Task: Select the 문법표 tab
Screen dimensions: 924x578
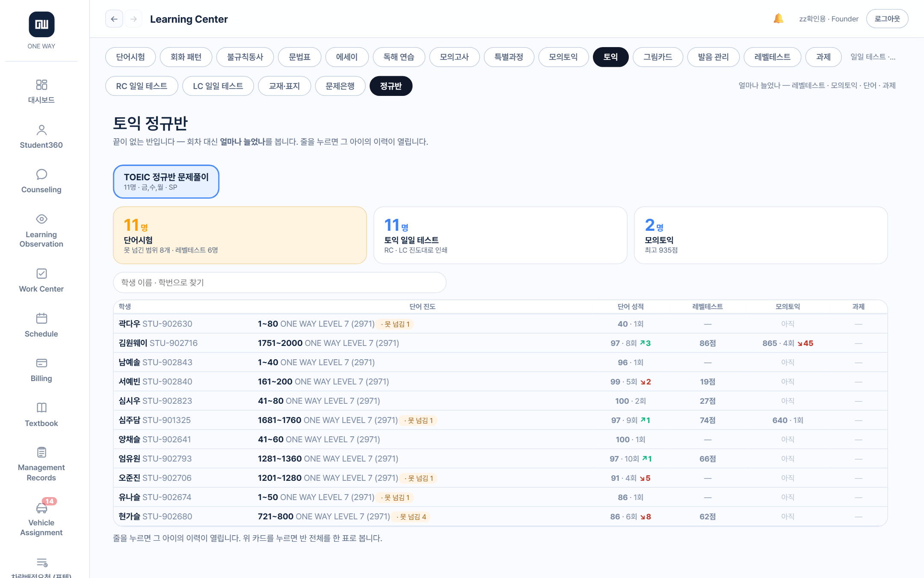Action: click(299, 57)
